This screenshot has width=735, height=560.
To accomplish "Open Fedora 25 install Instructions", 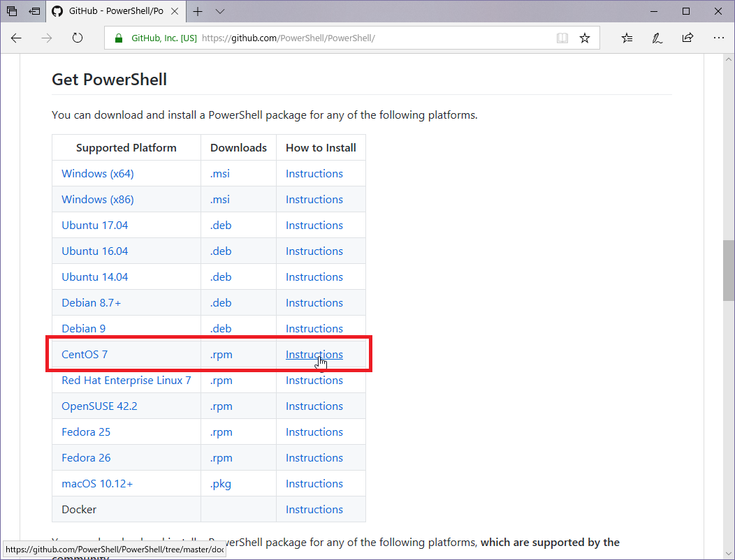I will click(x=314, y=432).
